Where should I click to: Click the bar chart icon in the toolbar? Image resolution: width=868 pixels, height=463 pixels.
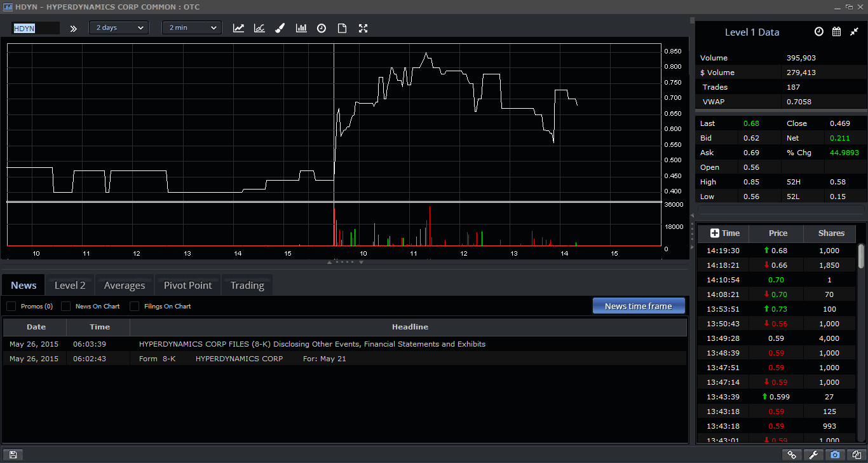301,28
